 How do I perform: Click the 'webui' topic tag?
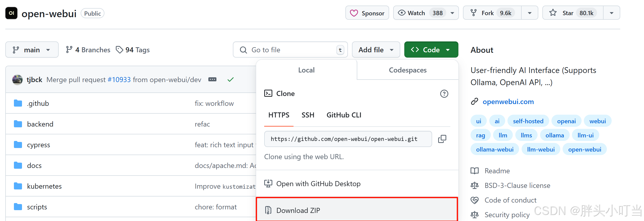[598, 121]
